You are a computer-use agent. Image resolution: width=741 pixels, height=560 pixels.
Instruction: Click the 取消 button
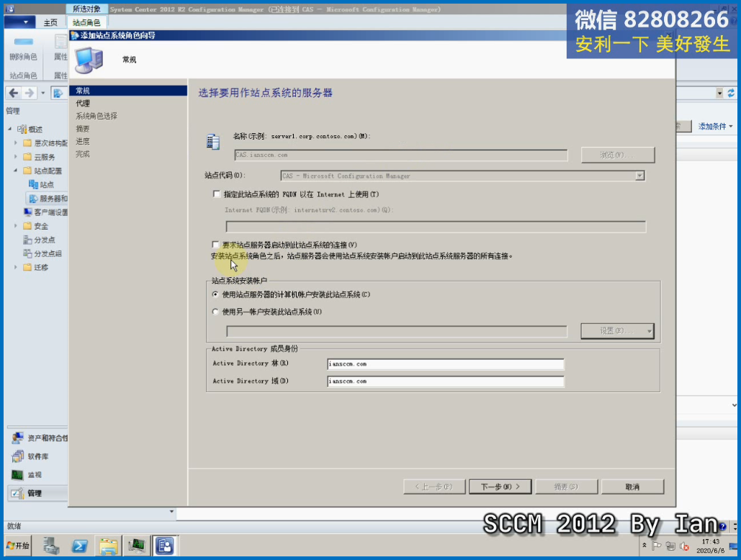632,487
